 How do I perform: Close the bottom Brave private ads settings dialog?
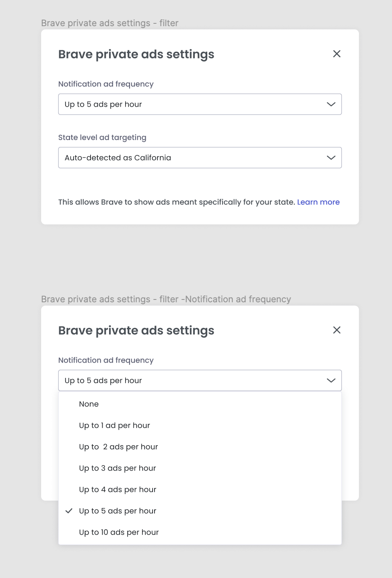click(336, 330)
